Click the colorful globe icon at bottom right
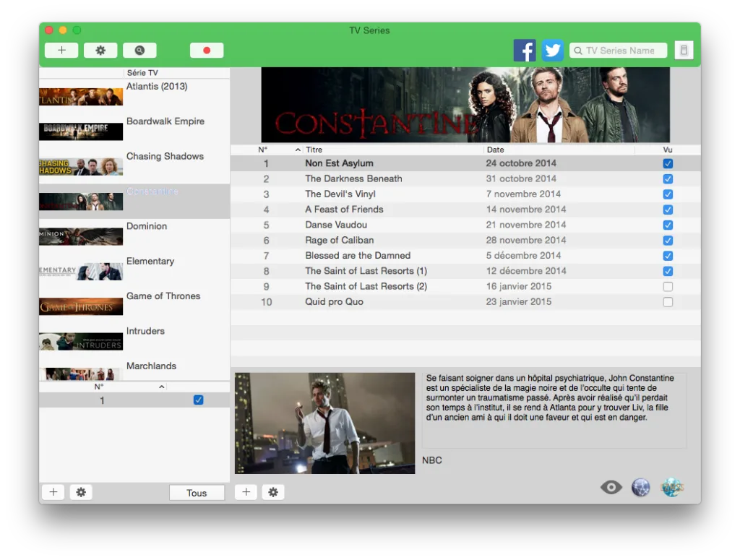The width and height of the screenshot is (740, 560). coord(672,487)
